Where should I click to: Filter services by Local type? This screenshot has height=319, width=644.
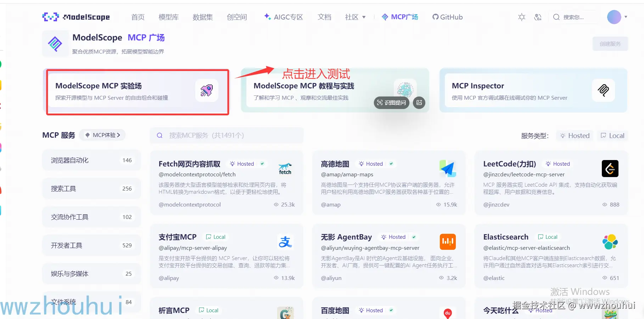pos(612,136)
